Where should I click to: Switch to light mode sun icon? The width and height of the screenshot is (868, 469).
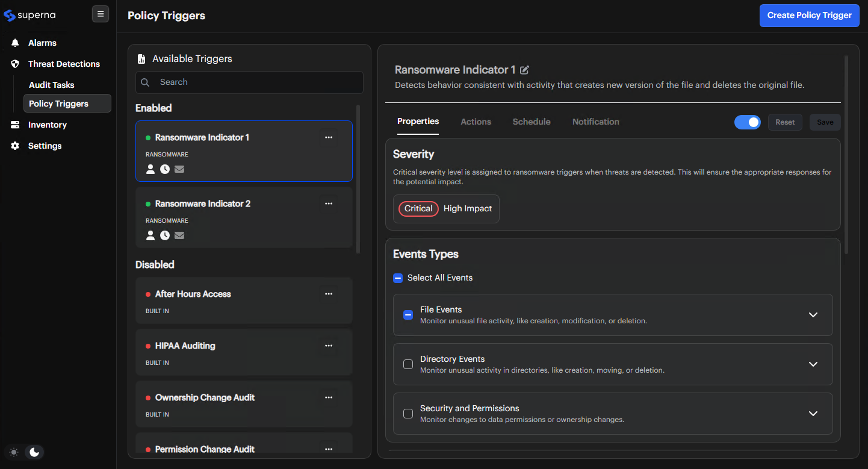pos(14,452)
